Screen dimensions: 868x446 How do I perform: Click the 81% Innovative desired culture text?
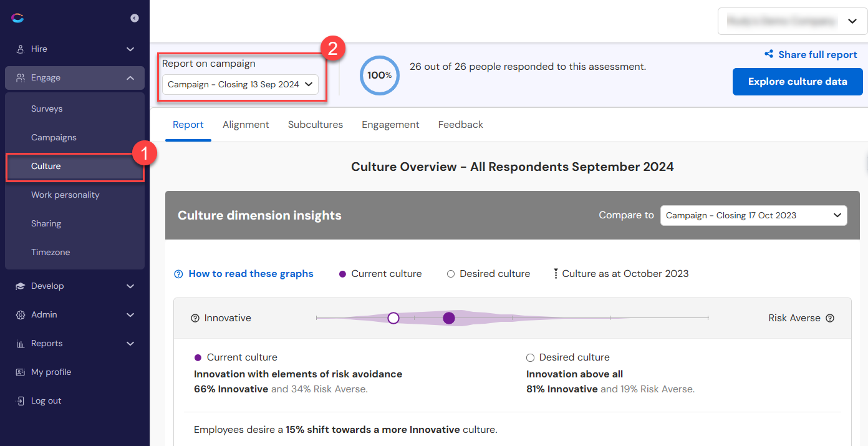pos(562,389)
